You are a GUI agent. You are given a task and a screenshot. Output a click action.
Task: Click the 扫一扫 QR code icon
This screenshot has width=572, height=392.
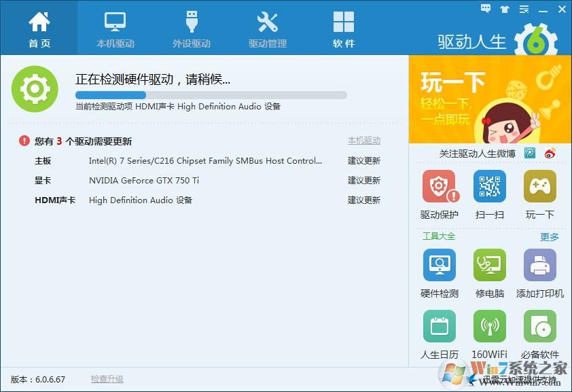pyautogui.click(x=489, y=187)
